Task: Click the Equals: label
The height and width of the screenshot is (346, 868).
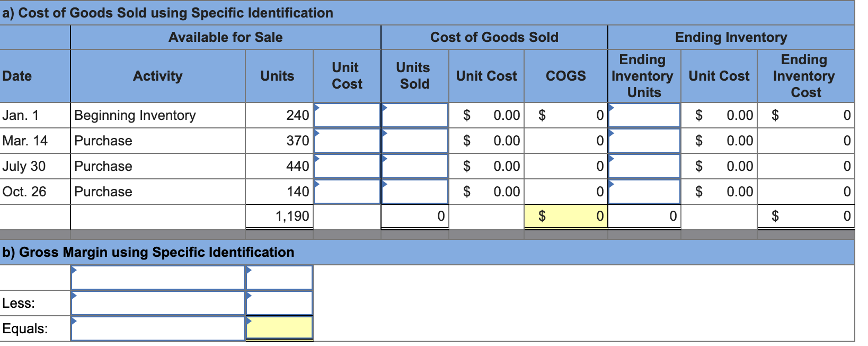Action: click(25, 328)
